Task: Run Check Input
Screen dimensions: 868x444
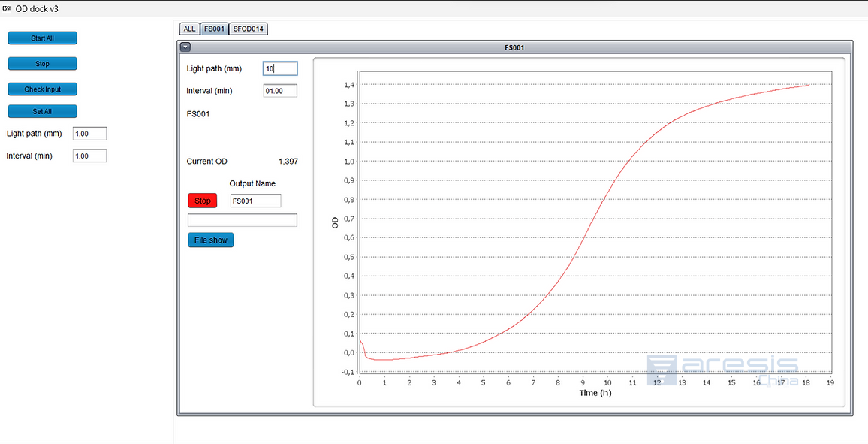Action: click(42, 89)
